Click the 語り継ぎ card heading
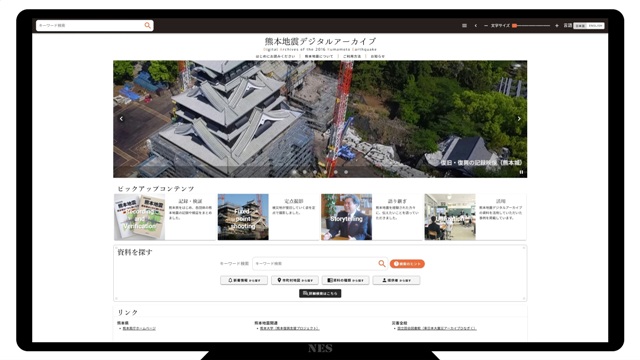 [x=397, y=201]
